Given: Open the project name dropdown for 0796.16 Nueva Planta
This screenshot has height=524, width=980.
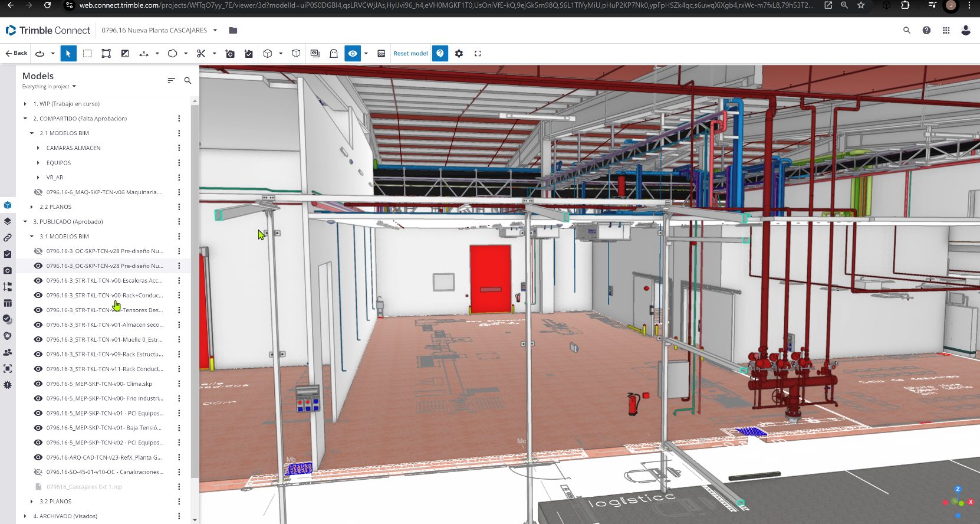Looking at the screenshot, I should click(215, 30).
